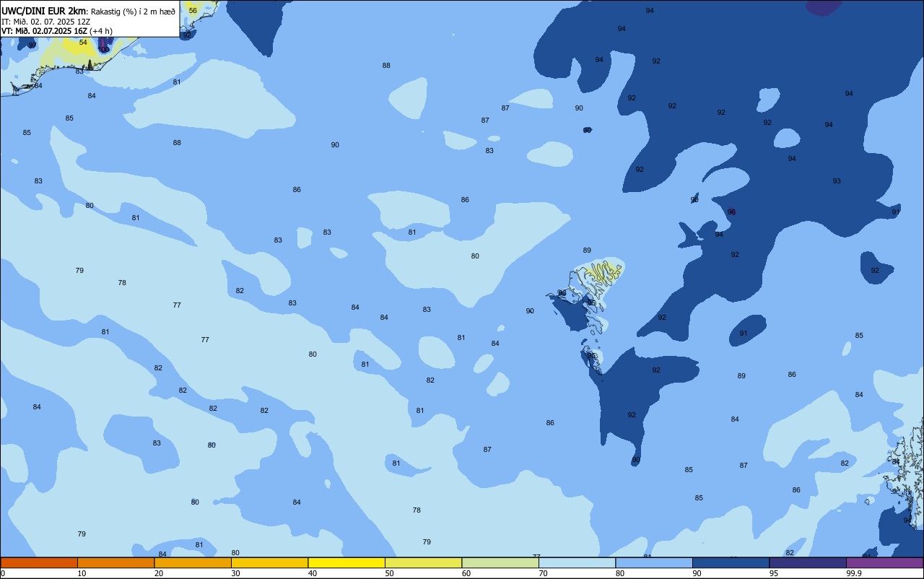Click the '99.9' legend tick label
Image resolution: width=924 pixels, height=579 pixels.
853,573
